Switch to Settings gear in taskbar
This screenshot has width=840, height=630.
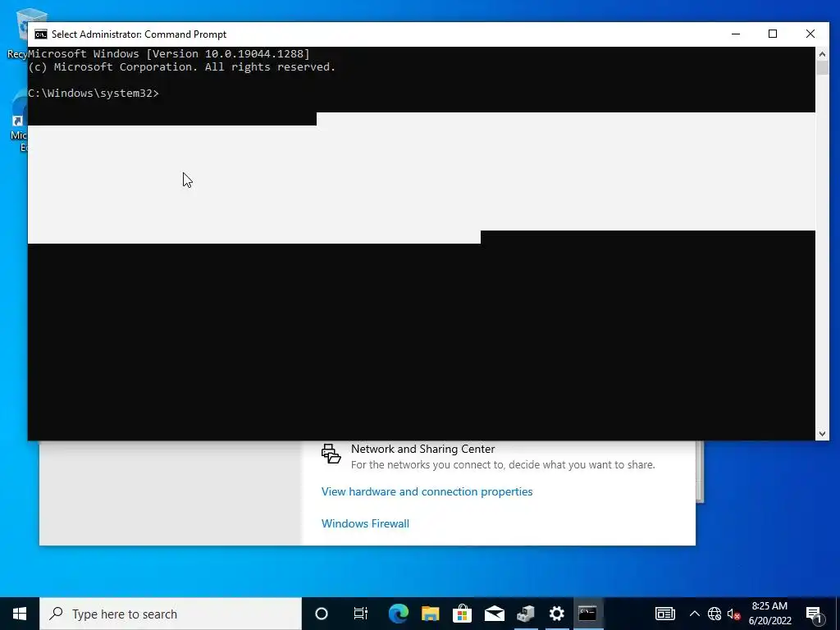pyautogui.click(x=557, y=614)
